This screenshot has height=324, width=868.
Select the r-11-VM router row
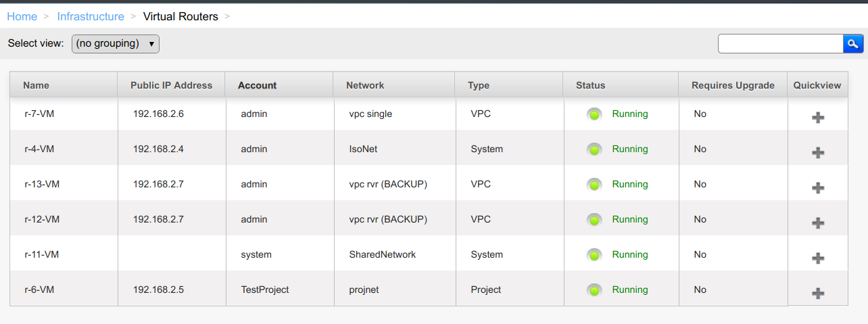(42, 254)
